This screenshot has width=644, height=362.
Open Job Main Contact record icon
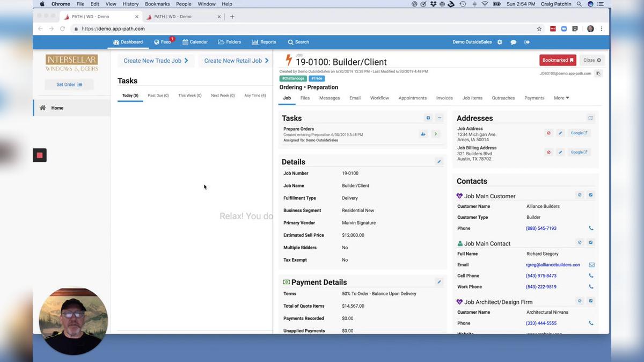point(591,243)
